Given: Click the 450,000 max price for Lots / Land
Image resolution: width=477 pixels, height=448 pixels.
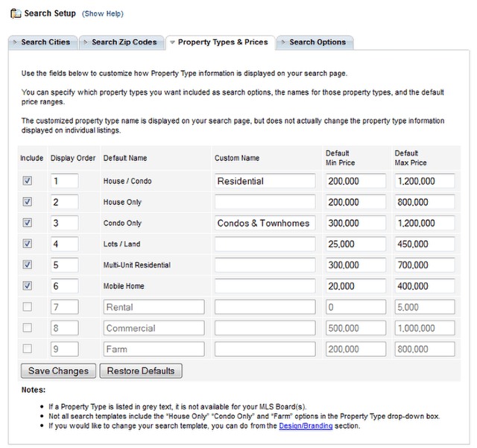Looking at the screenshot, I should click(x=425, y=244).
